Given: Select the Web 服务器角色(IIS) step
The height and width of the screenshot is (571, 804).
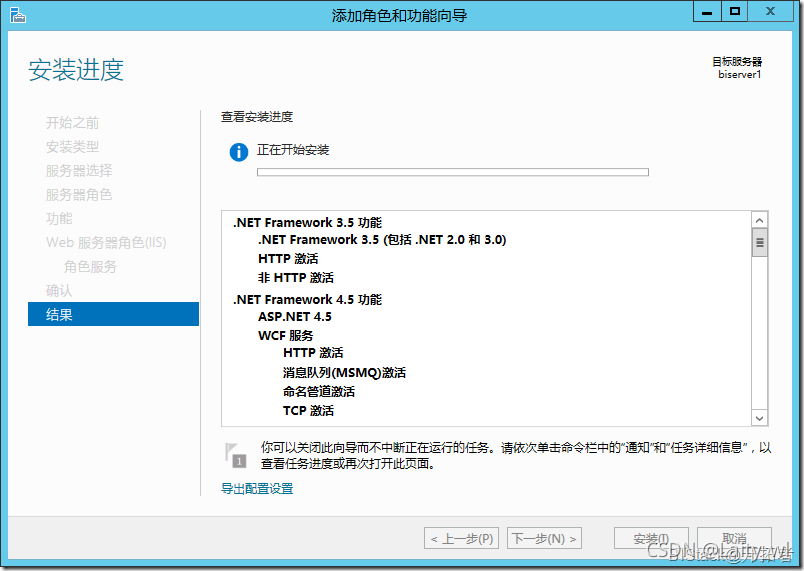Looking at the screenshot, I should click(x=106, y=242).
